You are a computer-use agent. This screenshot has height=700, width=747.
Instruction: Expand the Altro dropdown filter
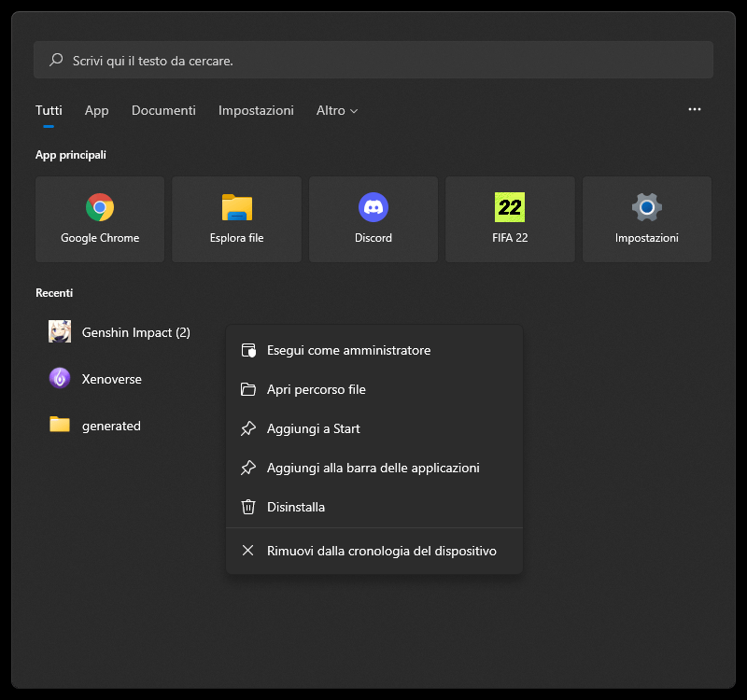(337, 110)
